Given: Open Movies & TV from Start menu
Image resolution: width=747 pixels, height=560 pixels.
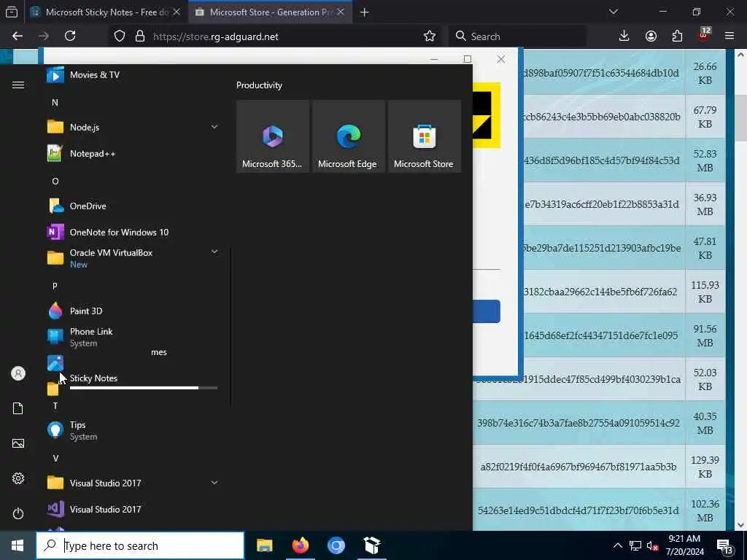Looking at the screenshot, I should click(x=132, y=75).
